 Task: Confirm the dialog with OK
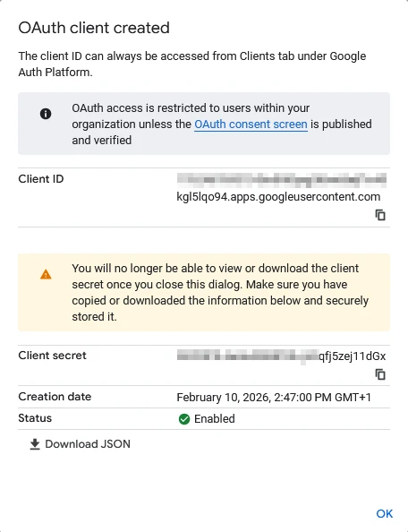[x=385, y=514]
